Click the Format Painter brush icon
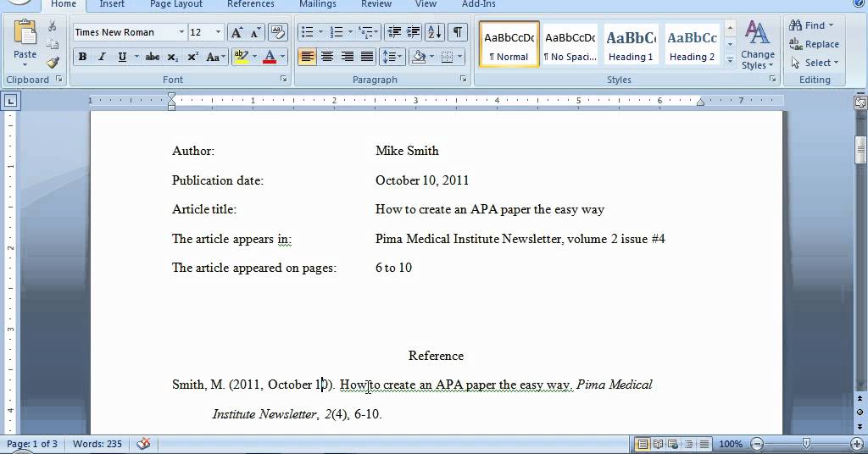The height and width of the screenshot is (454, 868). (53, 62)
